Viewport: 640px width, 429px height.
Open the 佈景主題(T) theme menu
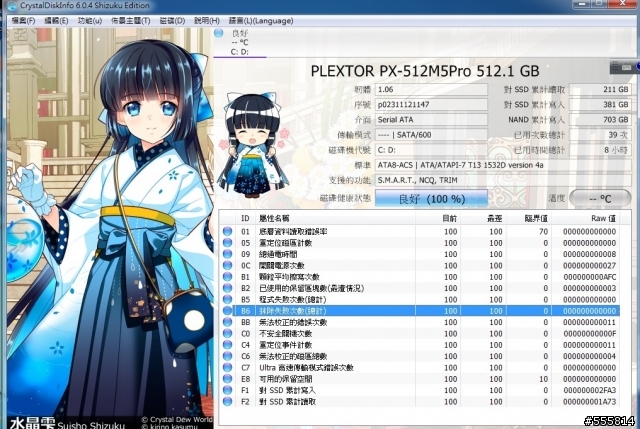click(131, 21)
